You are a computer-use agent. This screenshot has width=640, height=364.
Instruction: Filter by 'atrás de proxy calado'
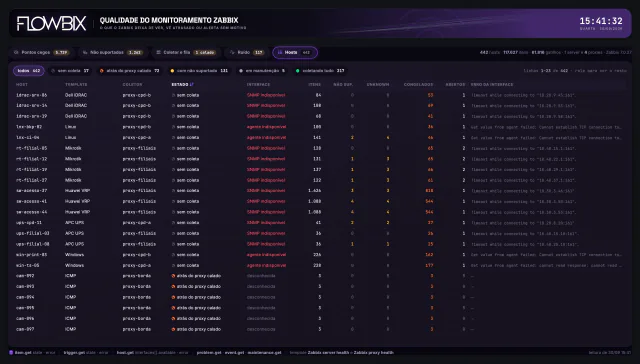tap(130, 71)
